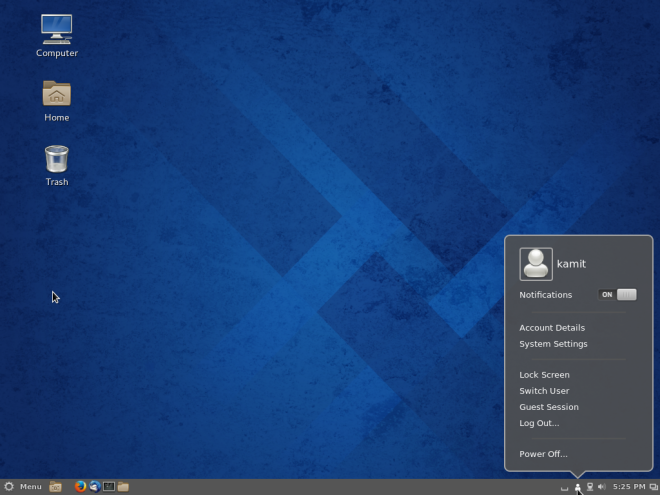Click the Show Desktop folder icon in panel
660x495 pixels.
pyautogui.click(x=56, y=487)
